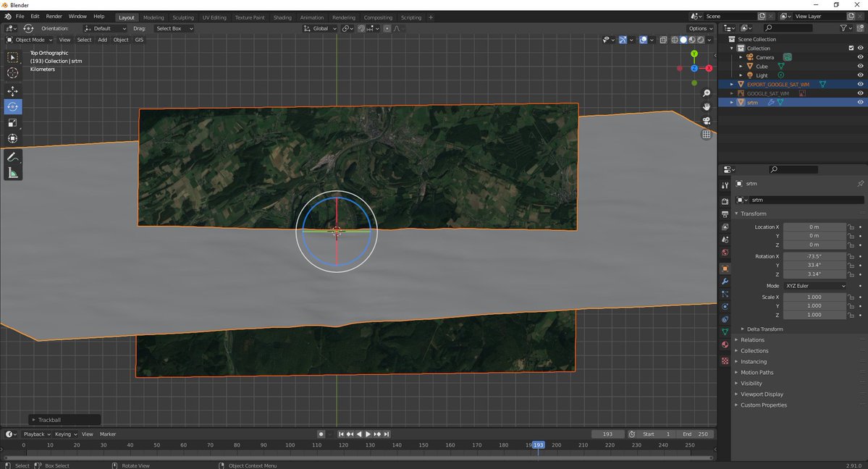Screen dimensions: 868x469
Task: Open the Keying popover in timeline
Action: click(x=65, y=434)
